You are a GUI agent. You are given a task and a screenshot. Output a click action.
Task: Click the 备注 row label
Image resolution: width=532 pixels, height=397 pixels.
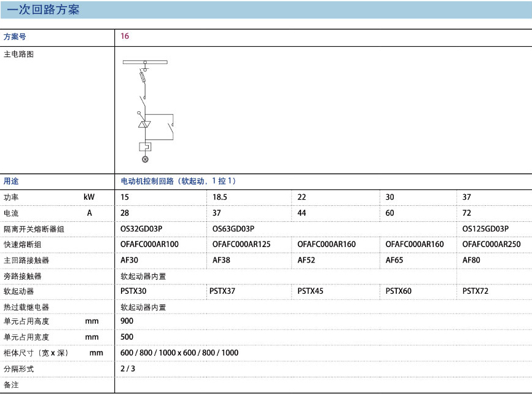[11, 385]
